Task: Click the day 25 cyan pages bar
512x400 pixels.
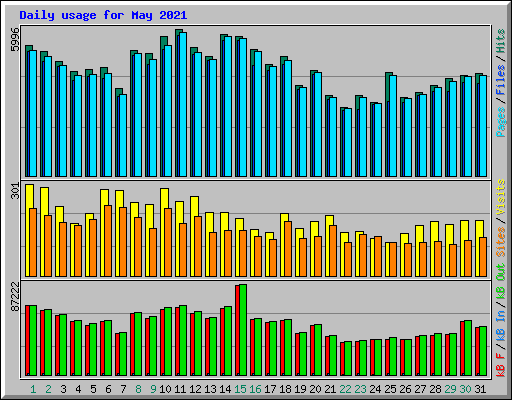Action: point(393,126)
